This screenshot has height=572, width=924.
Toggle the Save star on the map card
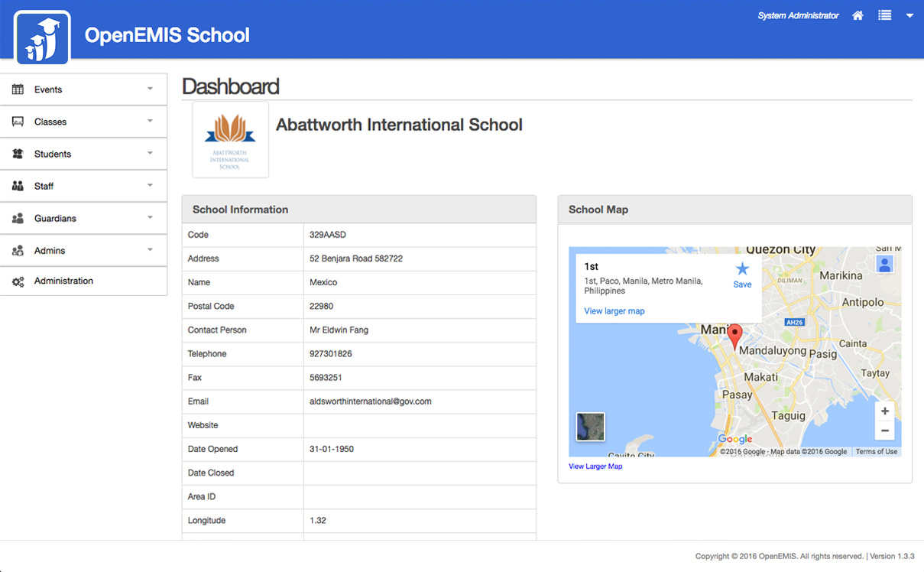point(742,269)
